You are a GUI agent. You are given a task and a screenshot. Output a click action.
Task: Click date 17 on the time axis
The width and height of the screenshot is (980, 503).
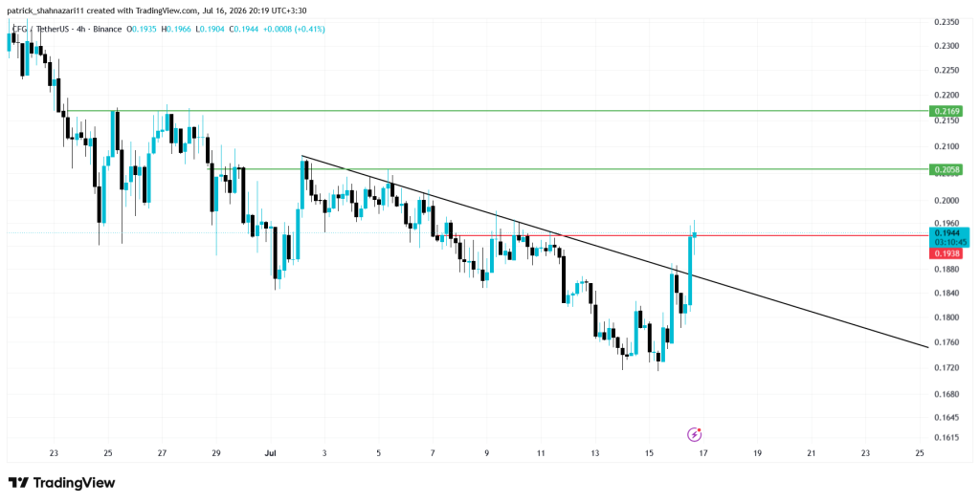click(x=703, y=453)
